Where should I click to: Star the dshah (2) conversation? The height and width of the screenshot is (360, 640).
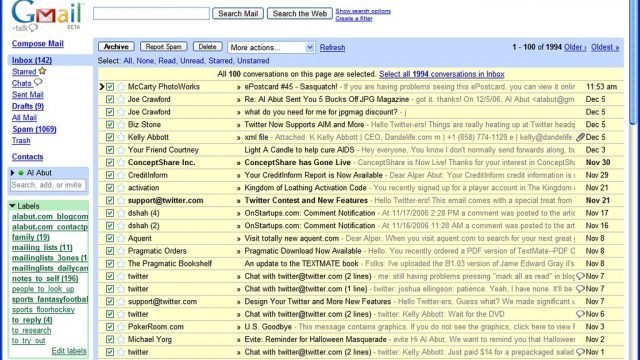[x=121, y=226]
